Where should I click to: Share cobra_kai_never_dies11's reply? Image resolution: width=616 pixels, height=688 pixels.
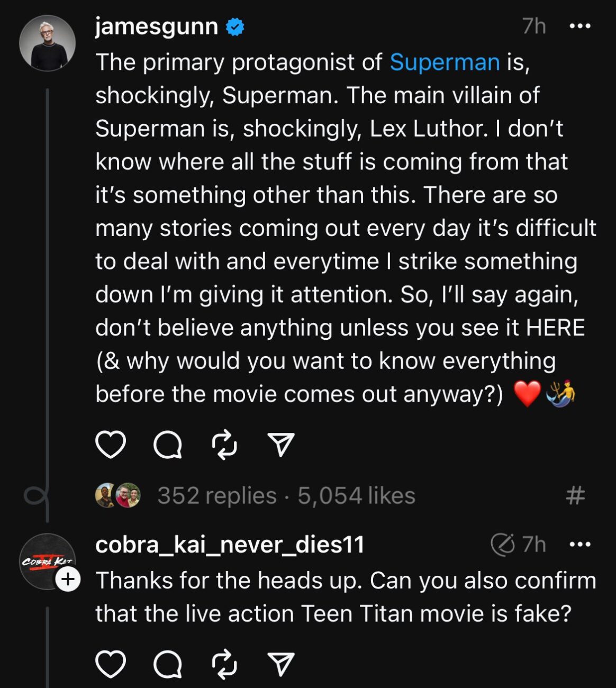280,664
